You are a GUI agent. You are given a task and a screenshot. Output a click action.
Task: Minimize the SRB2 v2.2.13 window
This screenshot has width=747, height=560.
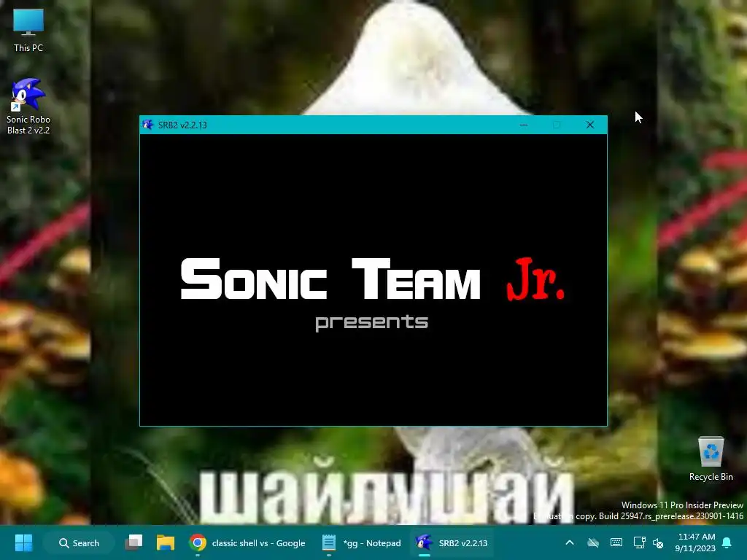524,125
